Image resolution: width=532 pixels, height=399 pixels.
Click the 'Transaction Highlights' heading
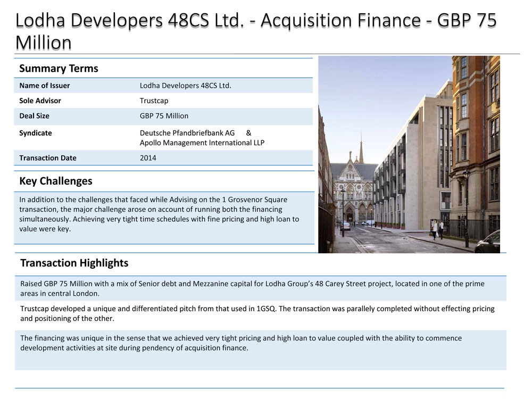pos(74,263)
